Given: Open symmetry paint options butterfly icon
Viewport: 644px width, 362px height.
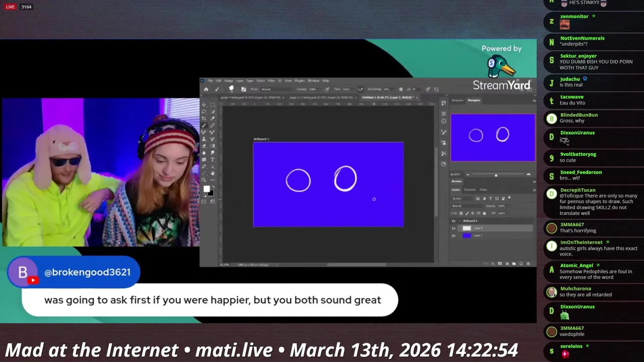Looking at the screenshot, I should (436, 89).
